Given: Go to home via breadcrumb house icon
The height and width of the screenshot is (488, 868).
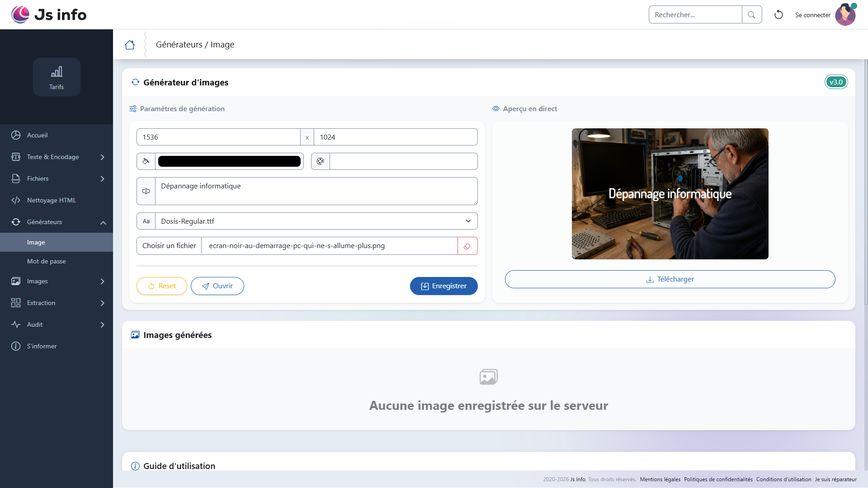Looking at the screenshot, I should coord(130,44).
